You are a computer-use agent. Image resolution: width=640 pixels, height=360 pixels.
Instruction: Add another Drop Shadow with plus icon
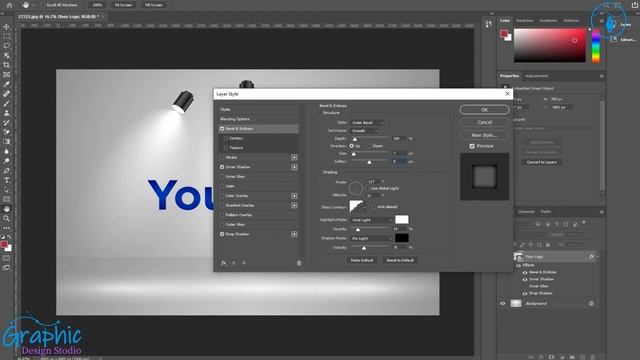(x=294, y=234)
